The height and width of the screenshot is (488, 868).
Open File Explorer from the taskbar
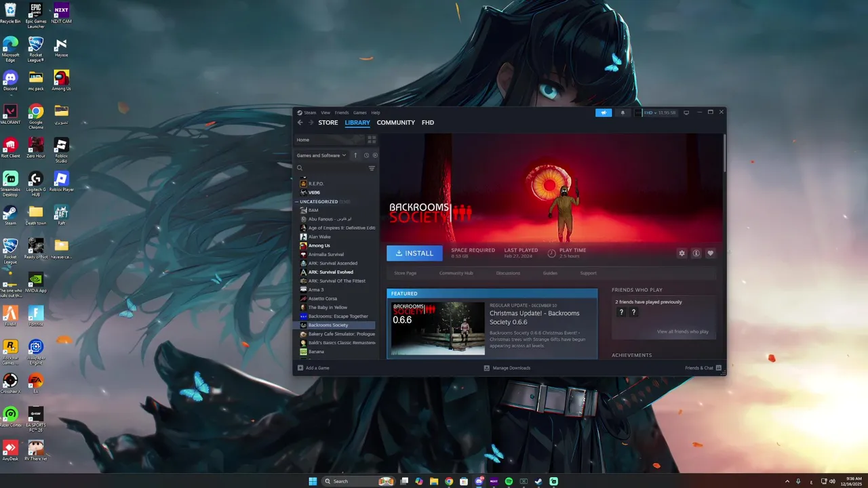click(x=434, y=481)
